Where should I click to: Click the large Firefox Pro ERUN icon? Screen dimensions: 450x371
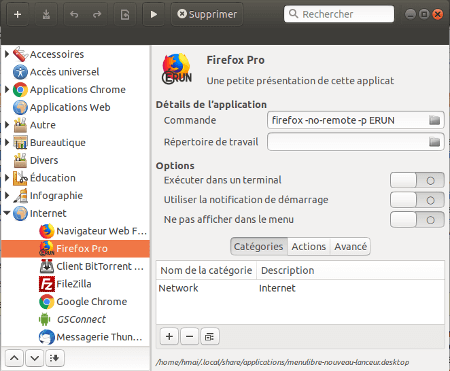coord(177,69)
